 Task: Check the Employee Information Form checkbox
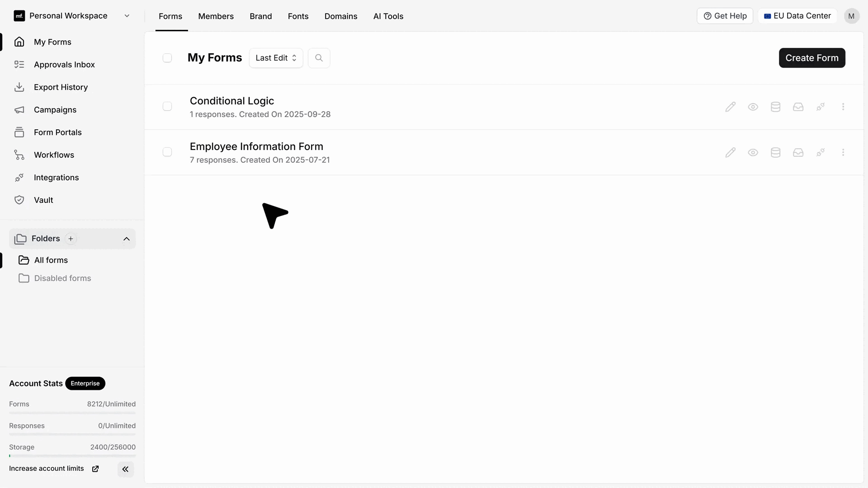coord(167,152)
